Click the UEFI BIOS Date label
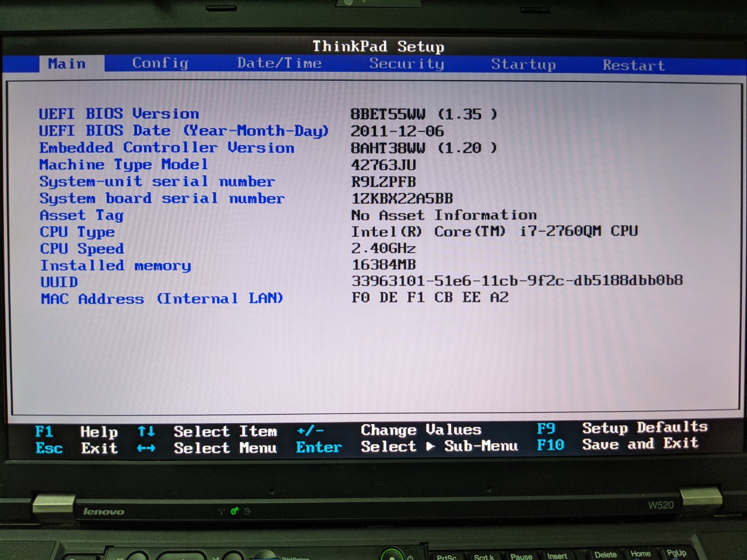This screenshot has width=747, height=560. click(184, 131)
